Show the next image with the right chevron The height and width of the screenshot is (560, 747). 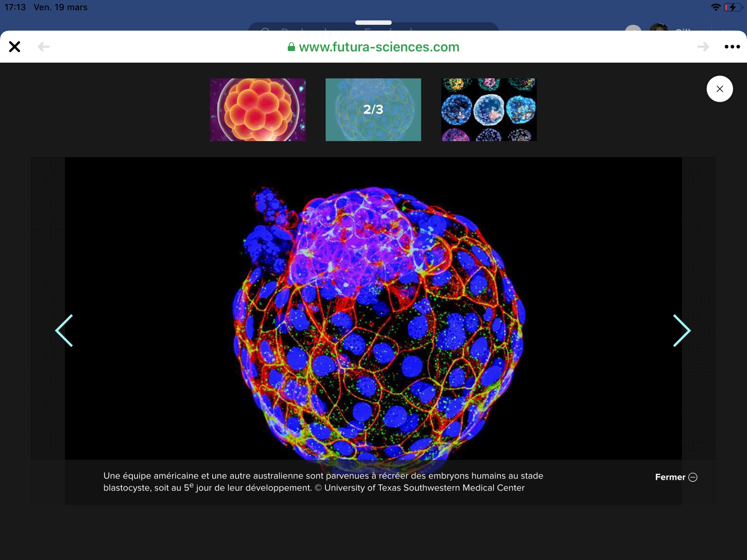[681, 330]
